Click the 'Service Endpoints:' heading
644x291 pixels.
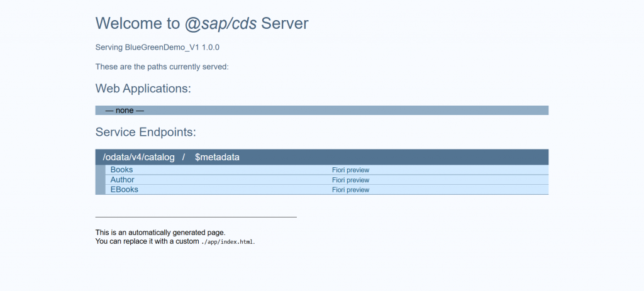(146, 132)
